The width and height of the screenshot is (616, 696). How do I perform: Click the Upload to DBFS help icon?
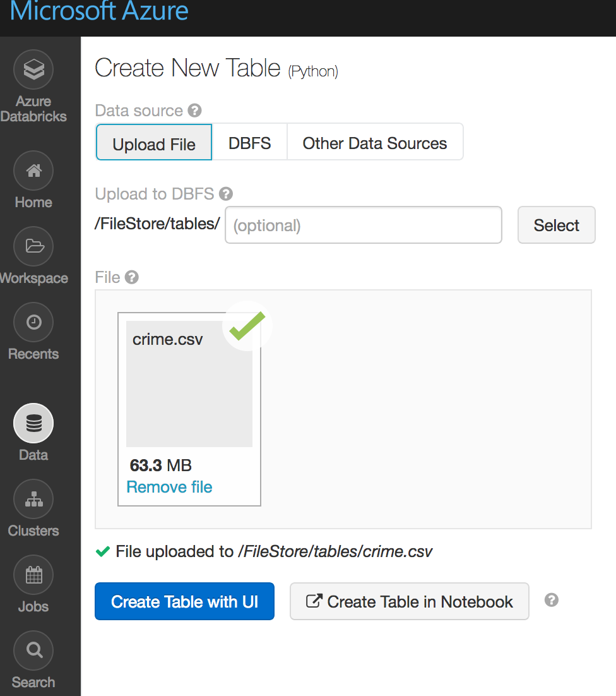[x=226, y=194]
